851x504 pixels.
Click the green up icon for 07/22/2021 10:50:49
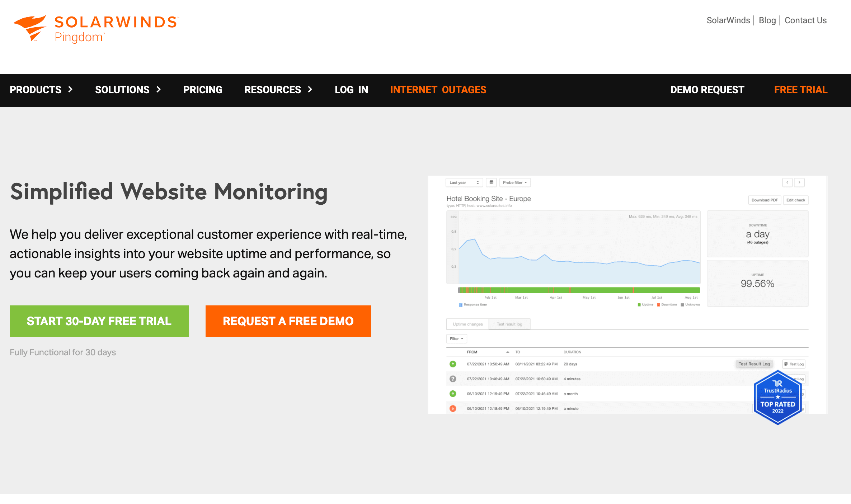tap(453, 364)
